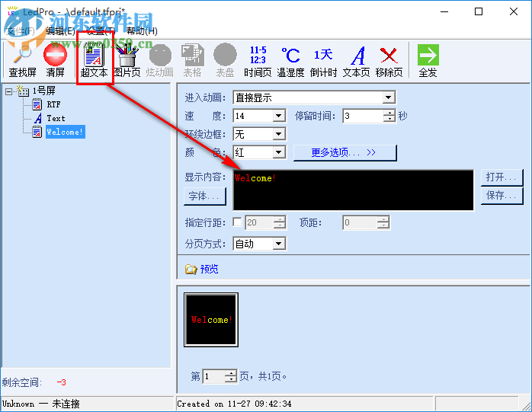This screenshot has height=412, width=532.
Task: Click the 保存... save button
Action: coord(502,196)
